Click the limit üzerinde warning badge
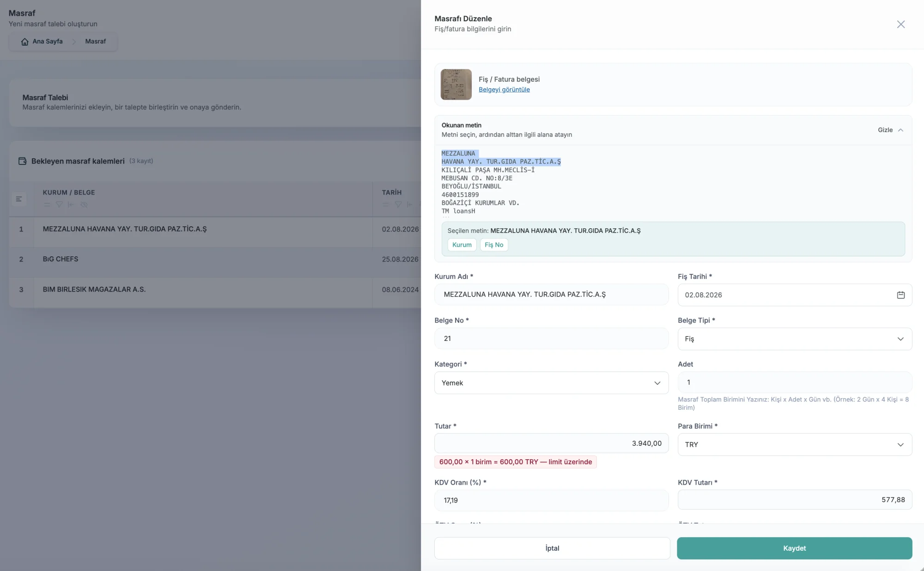The width and height of the screenshot is (924, 571). point(516,462)
